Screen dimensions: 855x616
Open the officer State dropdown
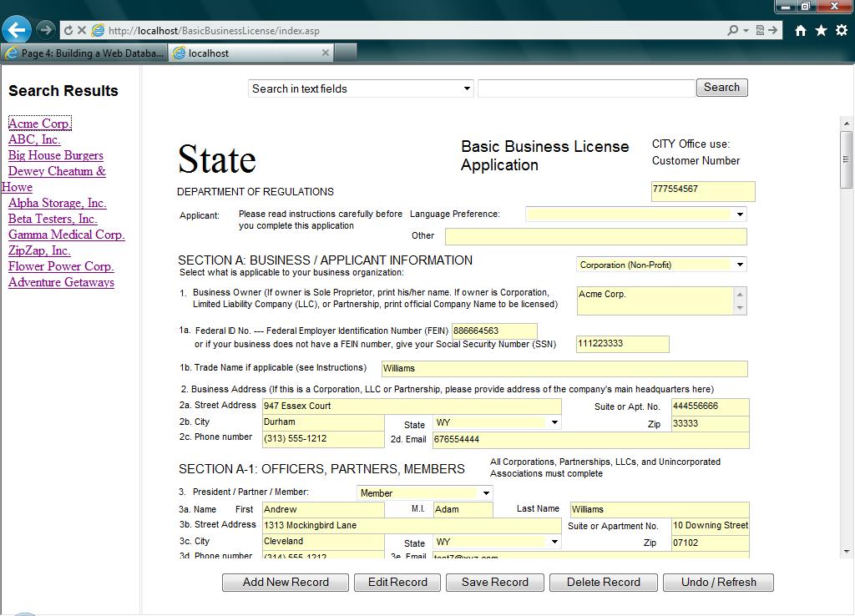click(498, 542)
